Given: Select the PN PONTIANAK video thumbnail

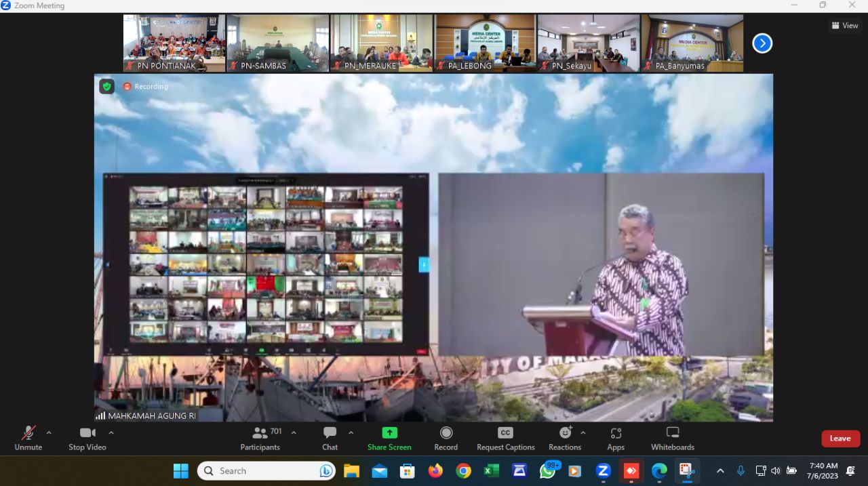Looking at the screenshot, I should click(174, 43).
